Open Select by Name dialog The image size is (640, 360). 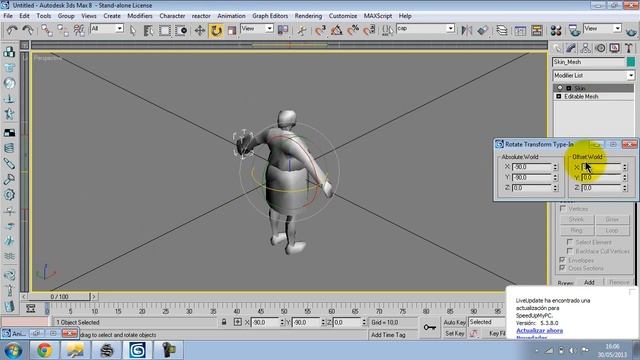click(148, 30)
